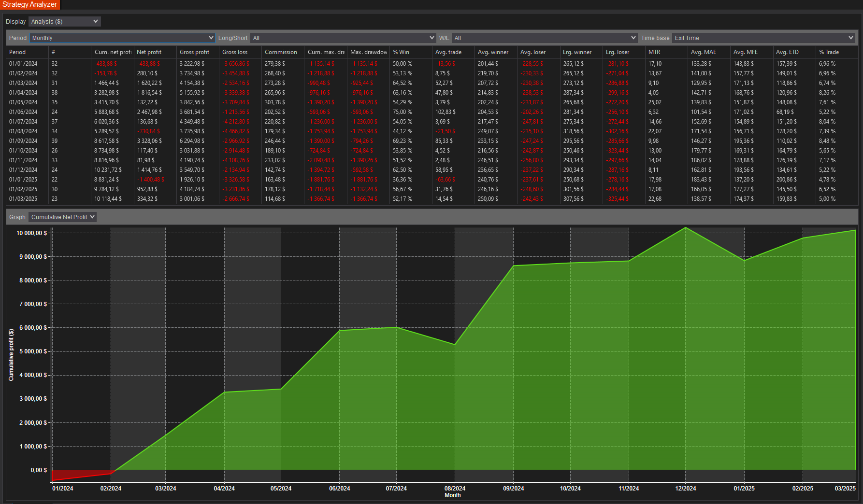Screen dimensions: 863x504
Task: Sort by Avg. loser column header
Action: 538,52
